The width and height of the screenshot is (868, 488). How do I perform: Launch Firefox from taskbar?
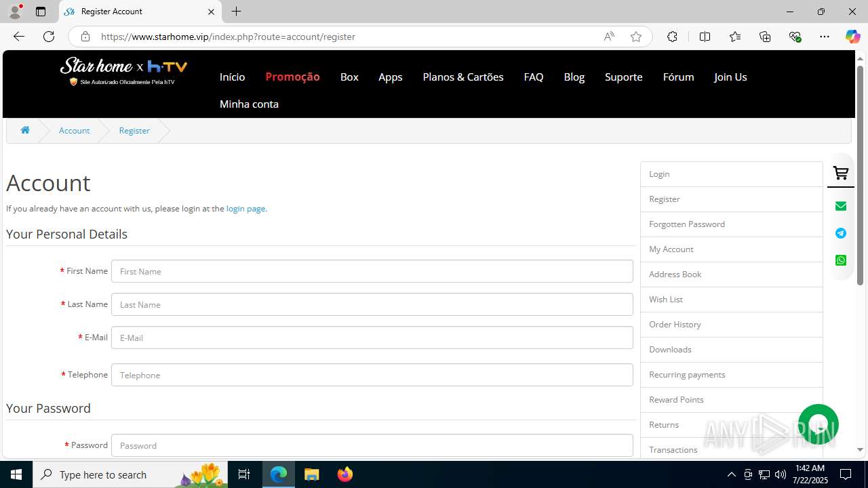344,474
